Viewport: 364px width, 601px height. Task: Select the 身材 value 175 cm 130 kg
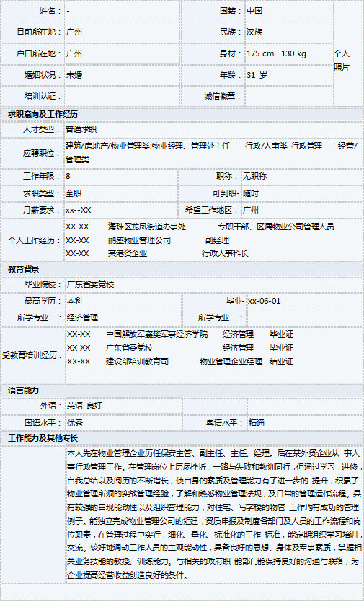click(276, 53)
